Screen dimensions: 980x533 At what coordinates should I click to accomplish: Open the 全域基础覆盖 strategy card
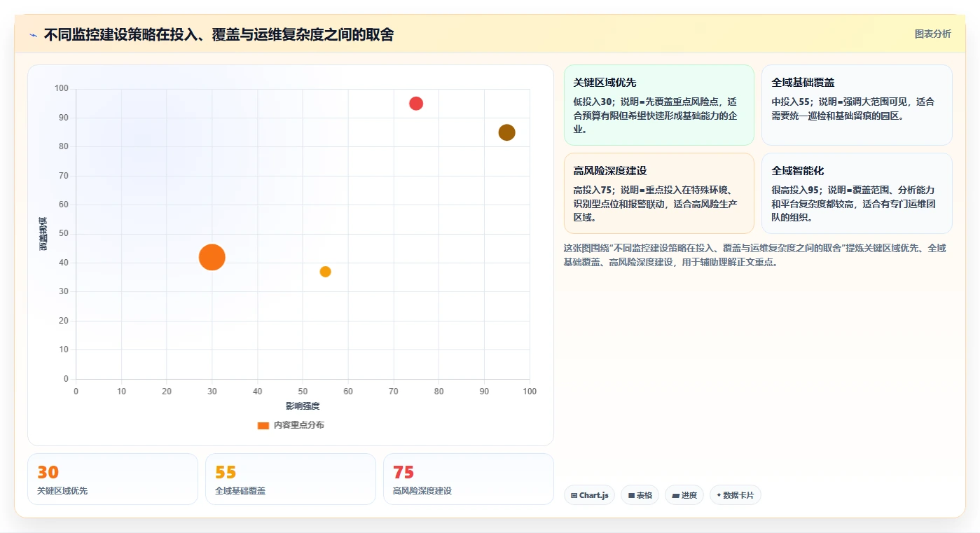pyautogui.click(x=857, y=105)
